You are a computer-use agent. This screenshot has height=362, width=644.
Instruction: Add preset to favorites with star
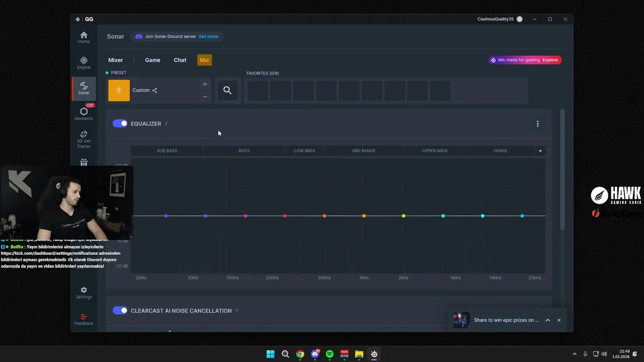tap(205, 84)
